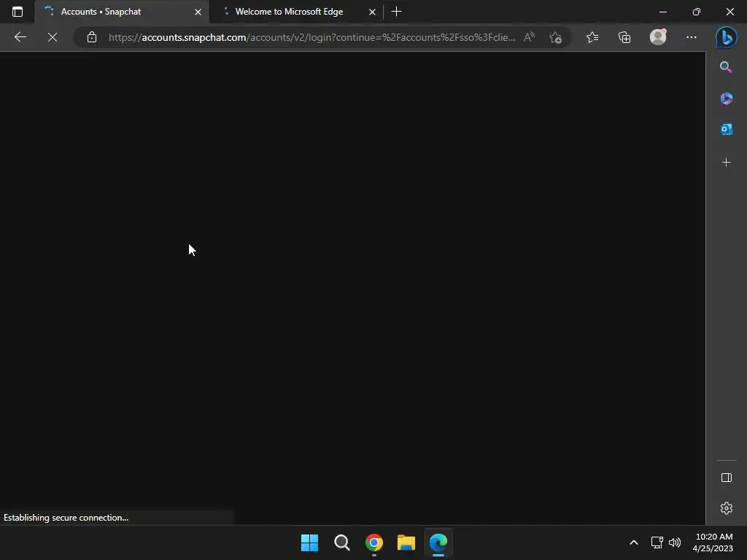
Task: Open Windows taskbar Search
Action: click(341, 542)
